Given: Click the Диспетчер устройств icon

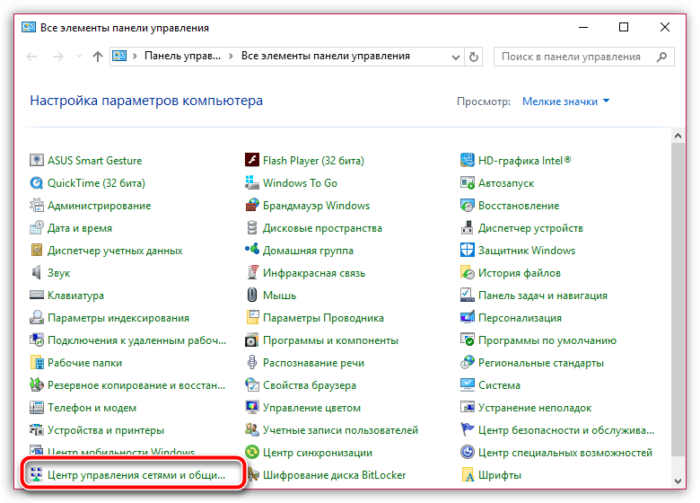Looking at the screenshot, I should pos(467,228).
